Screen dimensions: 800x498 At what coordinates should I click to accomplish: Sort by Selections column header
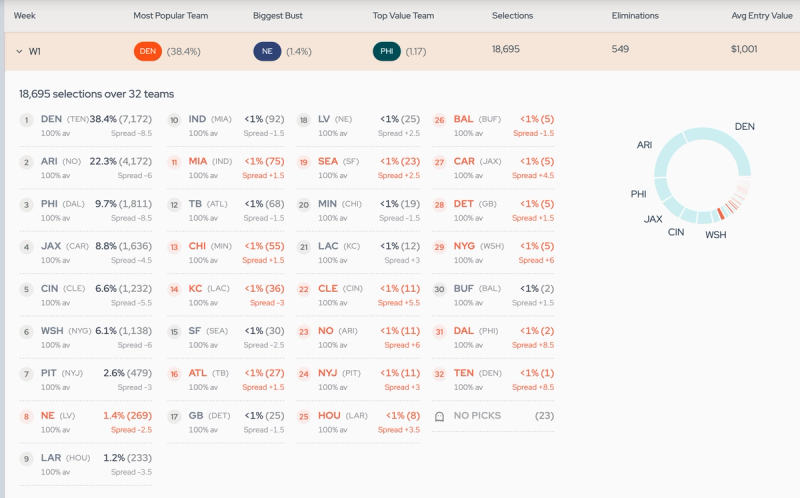click(512, 16)
